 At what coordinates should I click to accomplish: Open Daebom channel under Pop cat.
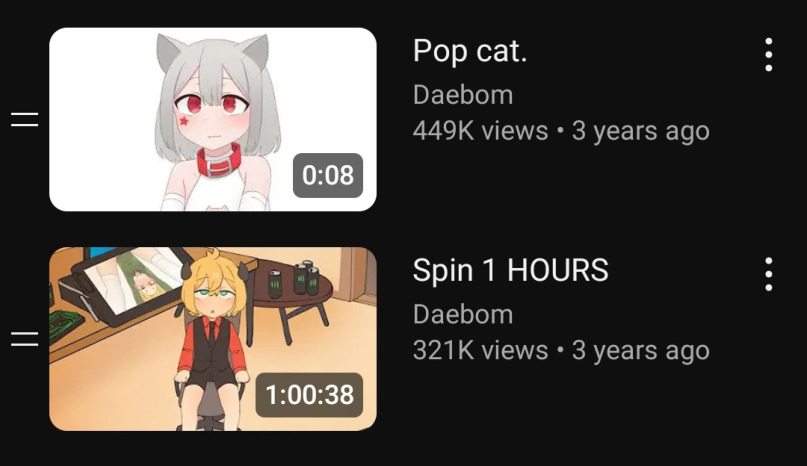click(x=463, y=95)
